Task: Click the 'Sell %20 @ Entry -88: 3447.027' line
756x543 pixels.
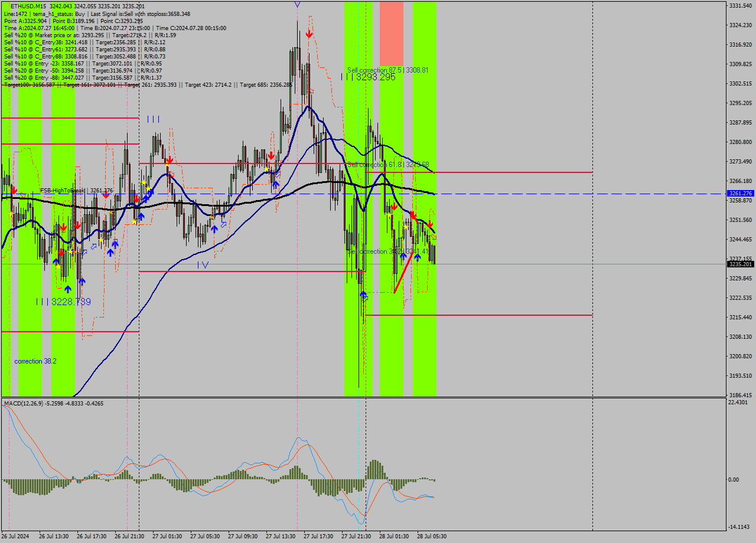Action: pyautogui.click(x=83, y=77)
